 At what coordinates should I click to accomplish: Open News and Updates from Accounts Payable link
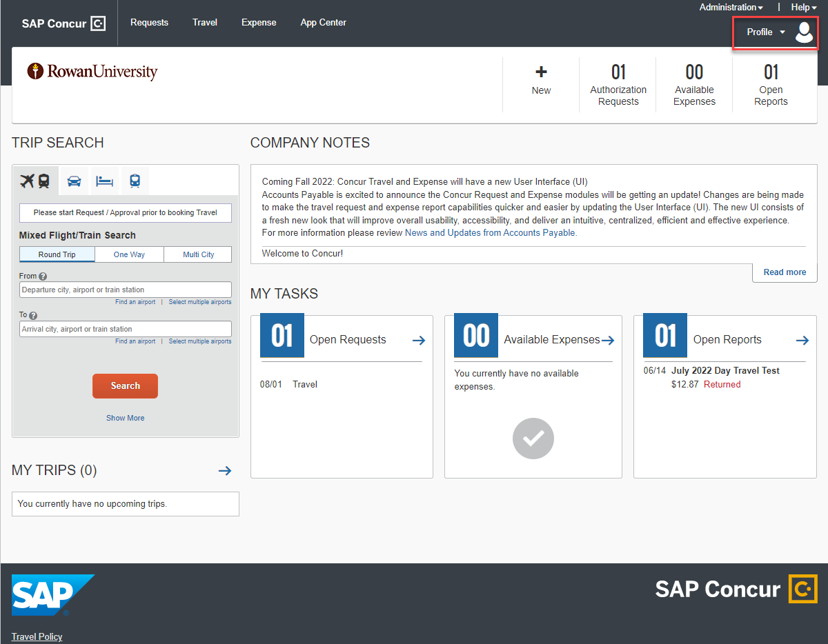coord(491,233)
